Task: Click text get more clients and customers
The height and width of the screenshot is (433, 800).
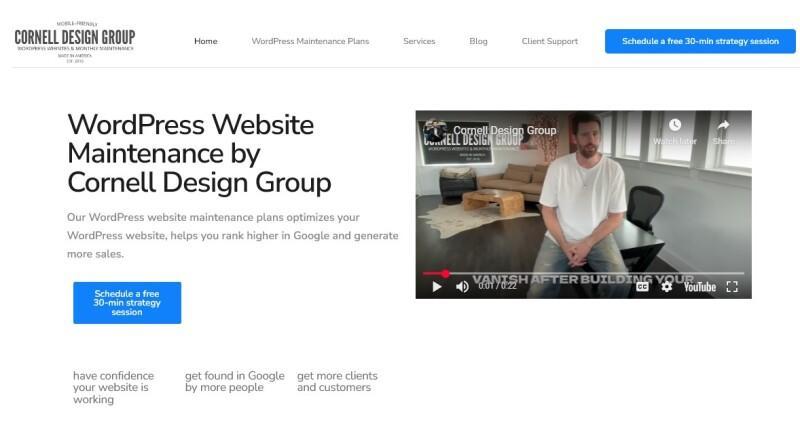Action: click(x=337, y=381)
